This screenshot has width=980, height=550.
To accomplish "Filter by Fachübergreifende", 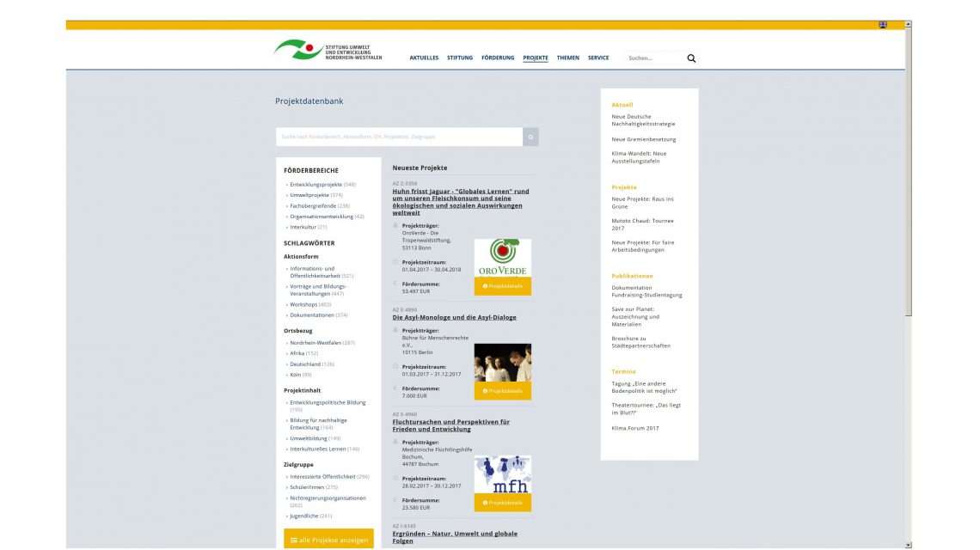I will (313, 205).
